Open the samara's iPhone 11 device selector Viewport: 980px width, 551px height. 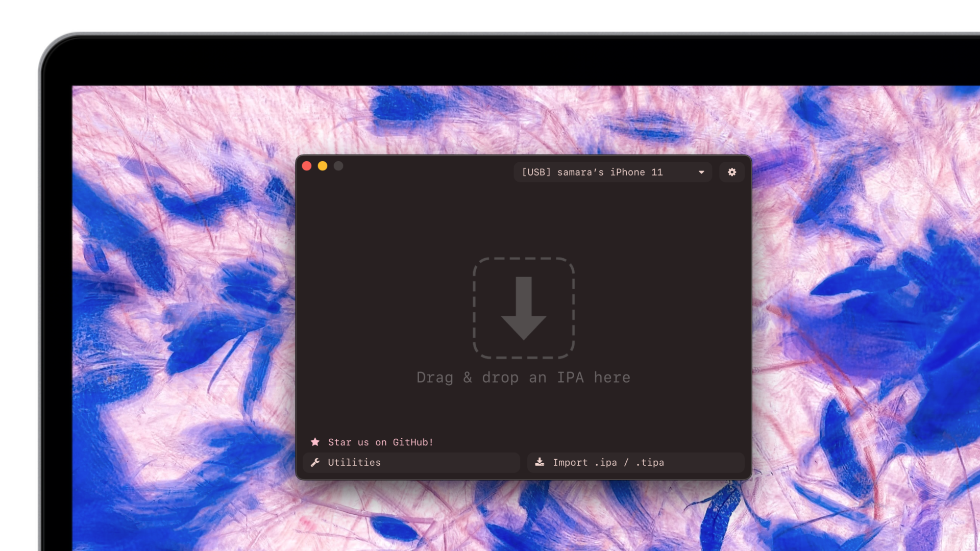[611, 172]
